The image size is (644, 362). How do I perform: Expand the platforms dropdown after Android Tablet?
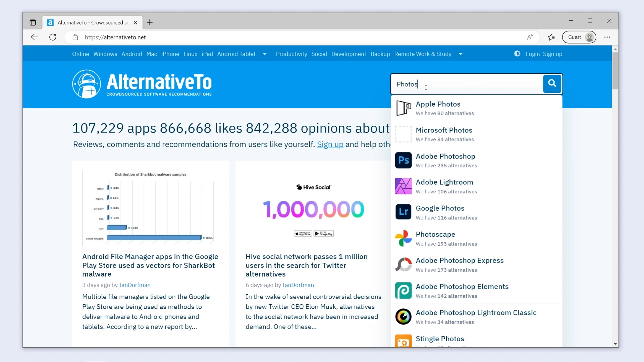point(265,54)
